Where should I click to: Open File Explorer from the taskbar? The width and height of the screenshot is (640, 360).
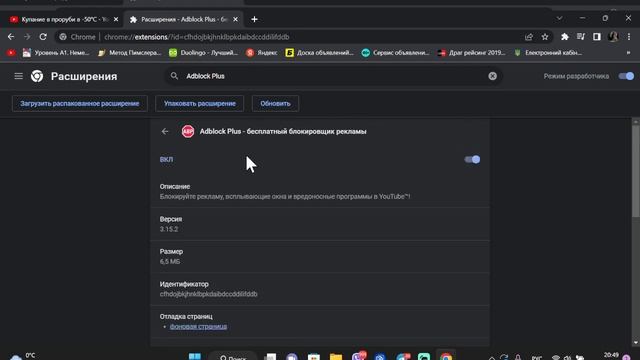coord(336,357)
